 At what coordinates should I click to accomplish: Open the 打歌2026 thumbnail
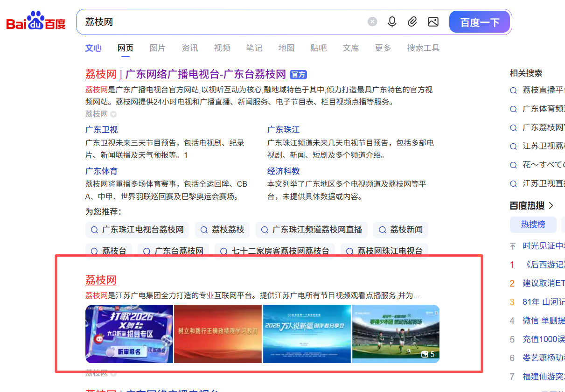pyautogui.click(x=129, y=334)
